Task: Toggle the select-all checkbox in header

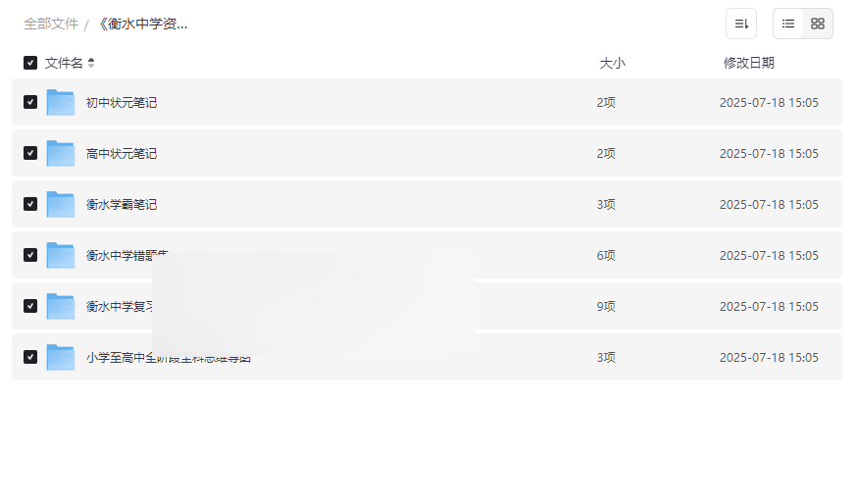Action: click(x=30, y=63)
